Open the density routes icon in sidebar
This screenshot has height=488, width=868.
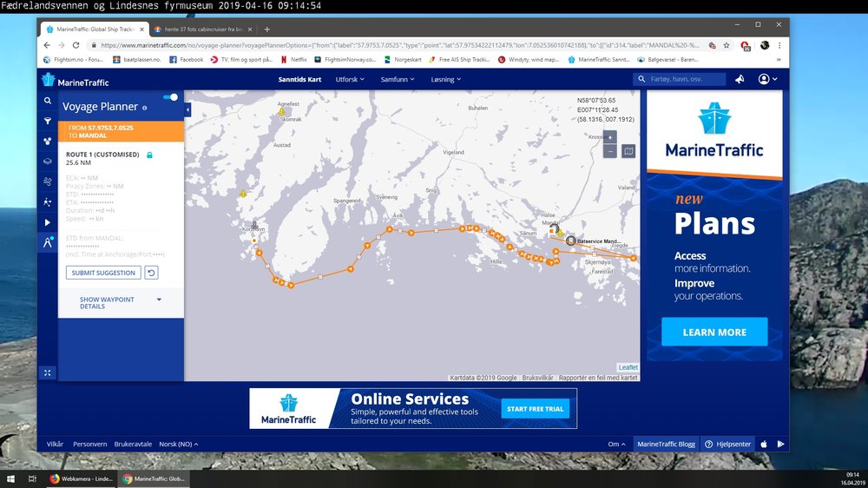tap(48, 202)
